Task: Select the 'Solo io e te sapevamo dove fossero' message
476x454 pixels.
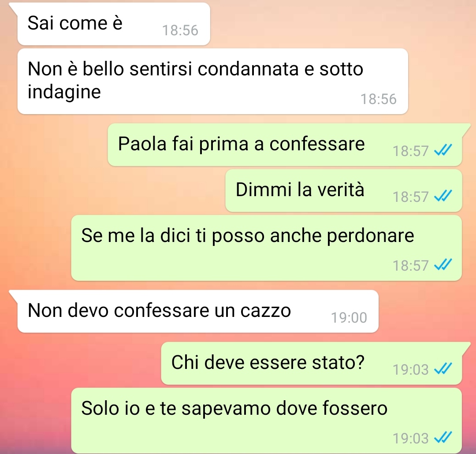Action: click(267, 421)
